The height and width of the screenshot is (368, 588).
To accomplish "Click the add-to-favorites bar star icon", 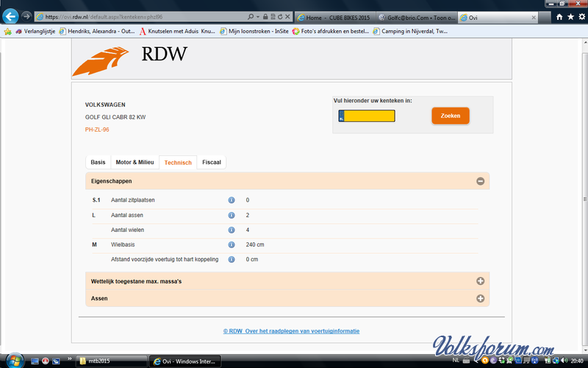I will [7, 31].
